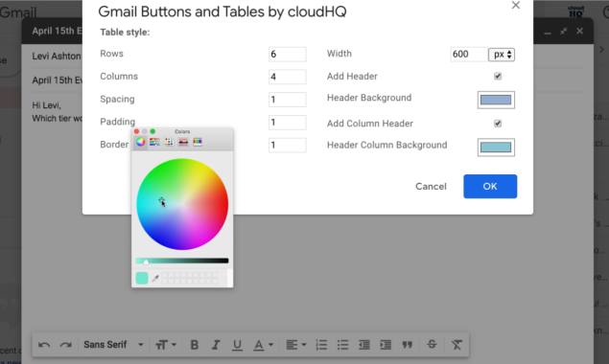Confirm table settings with OK
Viewport: 609px width, 364px height.
click(x=490, y=186)
